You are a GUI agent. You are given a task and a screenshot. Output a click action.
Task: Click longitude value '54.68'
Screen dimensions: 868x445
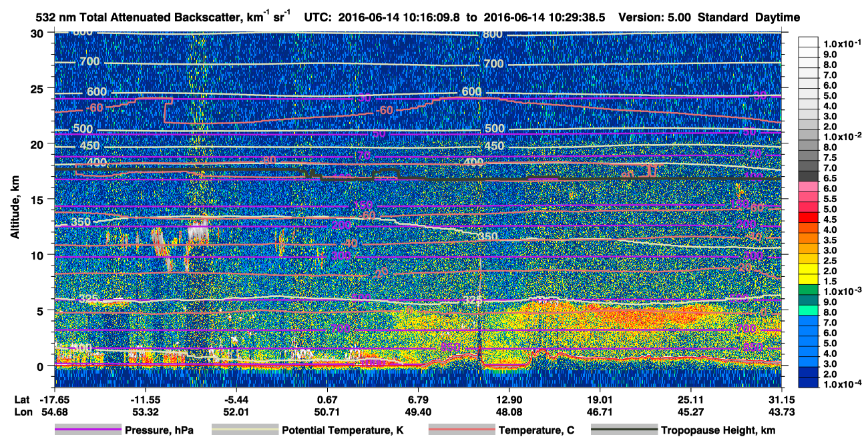pyautogui.click(x=55, y=412)
